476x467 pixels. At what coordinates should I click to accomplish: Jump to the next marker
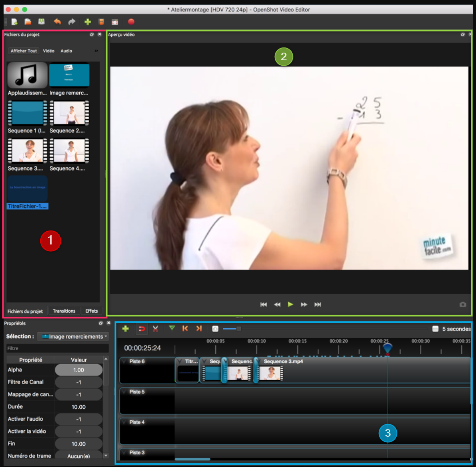click(199, 329)
